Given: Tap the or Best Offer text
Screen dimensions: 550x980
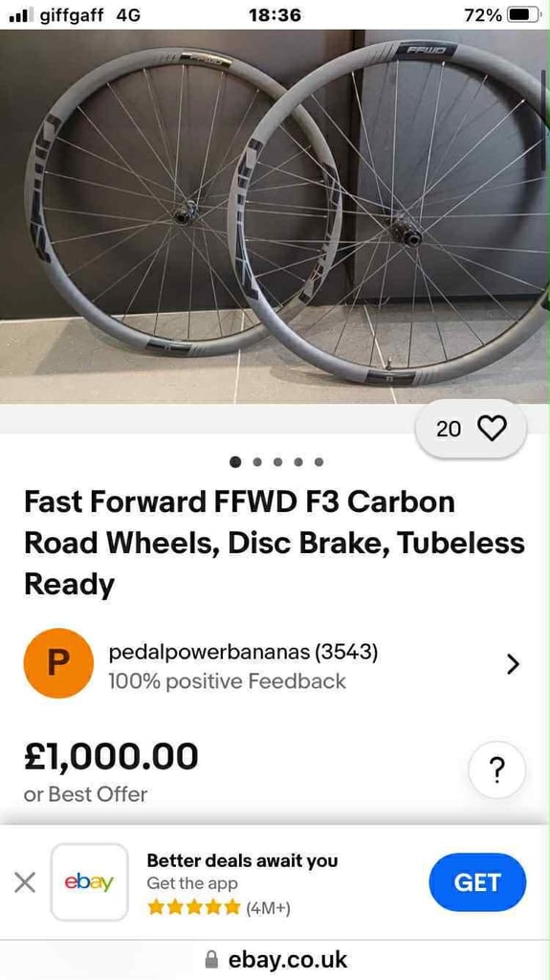Looking at the screenshot, I should coord(86,794).
